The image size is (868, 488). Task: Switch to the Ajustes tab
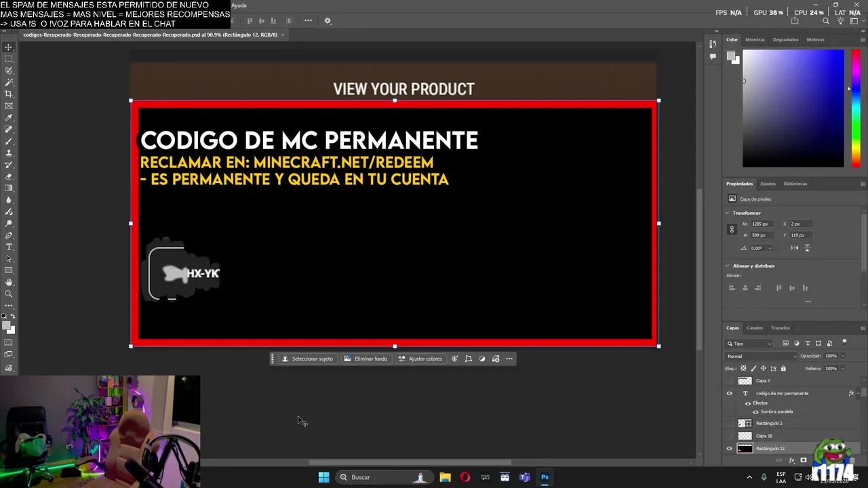[x=768, y=184]
